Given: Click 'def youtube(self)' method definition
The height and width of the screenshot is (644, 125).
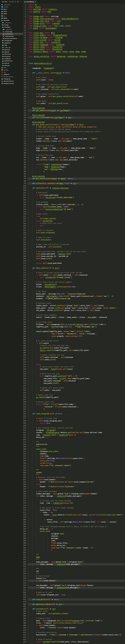Looking at the screenshot, I should pos(40,609).
